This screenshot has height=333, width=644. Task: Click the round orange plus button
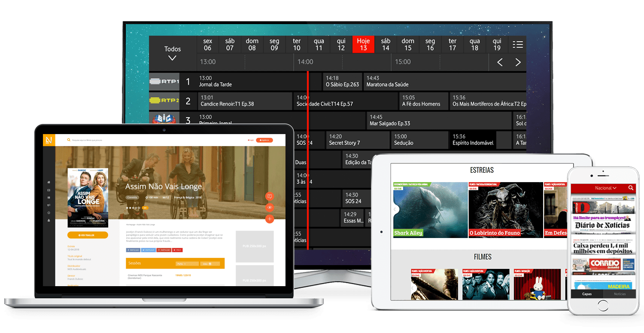pyautogui.click(x=270, y=219)
